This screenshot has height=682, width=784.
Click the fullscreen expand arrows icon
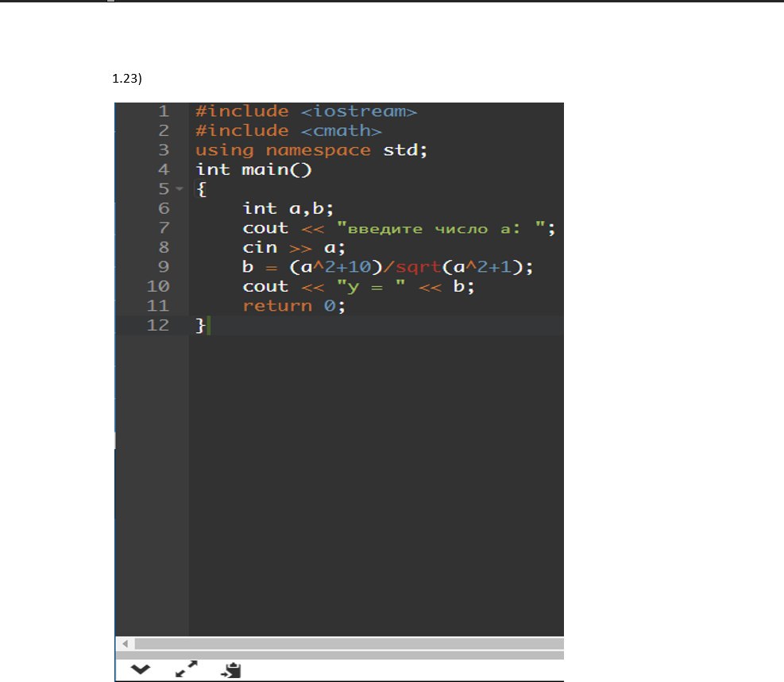(x=187, y=669)
